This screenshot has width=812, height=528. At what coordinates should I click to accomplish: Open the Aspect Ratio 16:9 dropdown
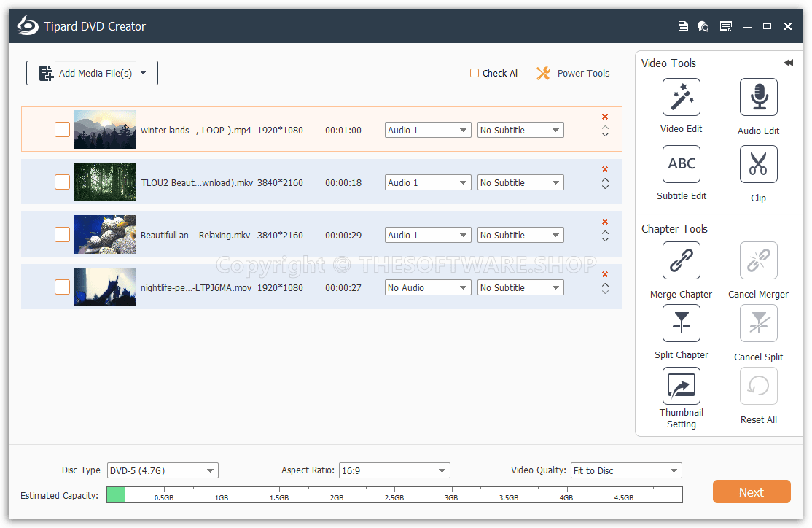394,470
